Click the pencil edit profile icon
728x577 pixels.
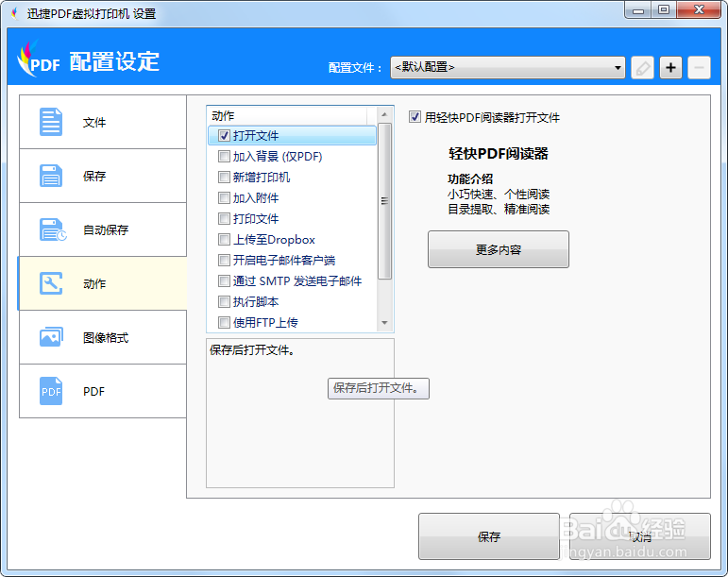[x=643, y=68]
